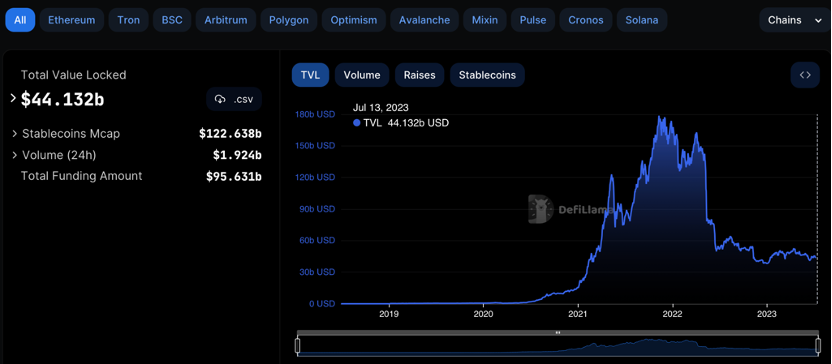
Task: Click the 180b USD axis label
Action: (x=315, y=115)
